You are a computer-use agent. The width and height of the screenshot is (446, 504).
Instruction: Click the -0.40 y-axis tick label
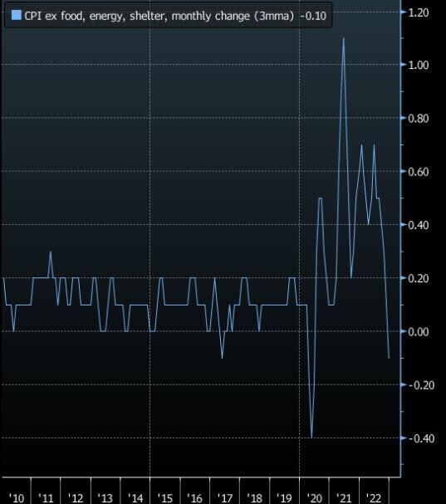(x=421, y=438)
